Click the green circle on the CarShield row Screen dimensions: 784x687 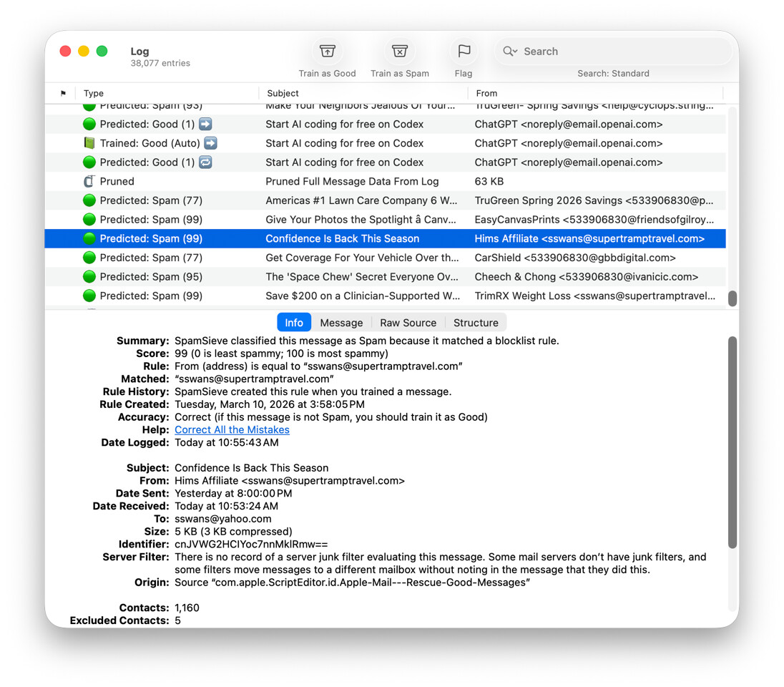point(89,258)
